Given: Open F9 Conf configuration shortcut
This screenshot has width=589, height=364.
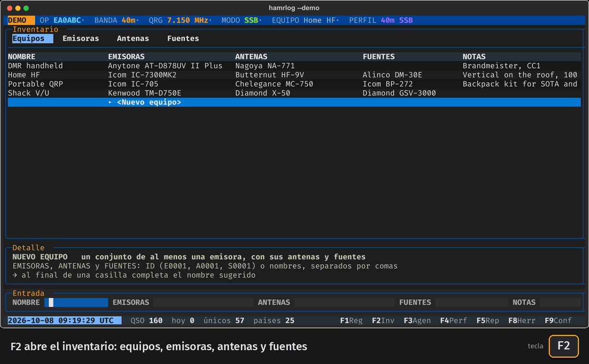Looking at the screenshot, I should (558, 321).
